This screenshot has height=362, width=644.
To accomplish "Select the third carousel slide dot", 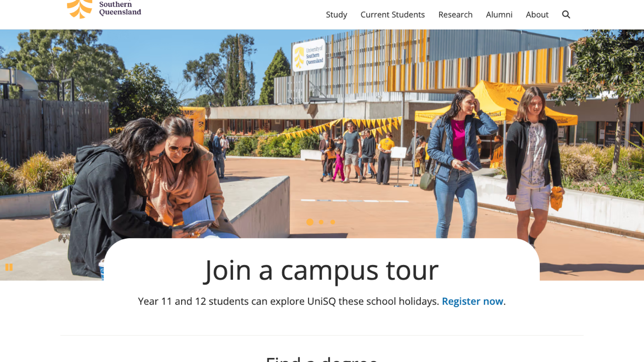I will (333, 222).
